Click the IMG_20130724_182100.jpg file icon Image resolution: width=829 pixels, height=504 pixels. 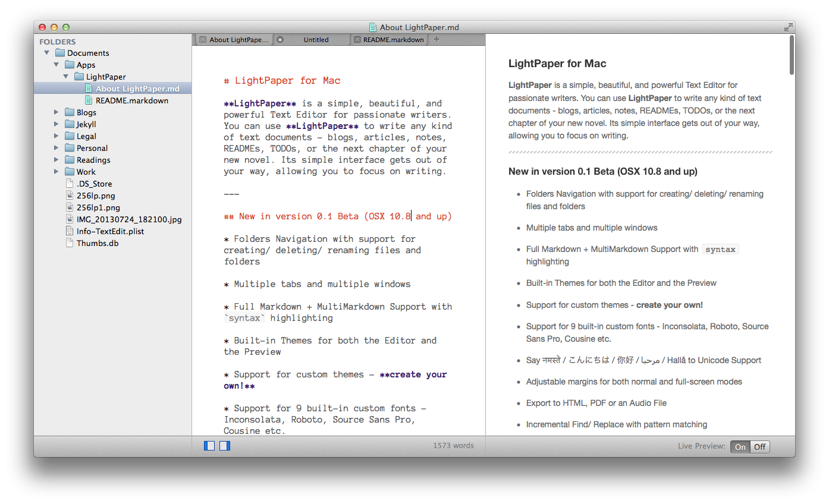pos(70,219)
